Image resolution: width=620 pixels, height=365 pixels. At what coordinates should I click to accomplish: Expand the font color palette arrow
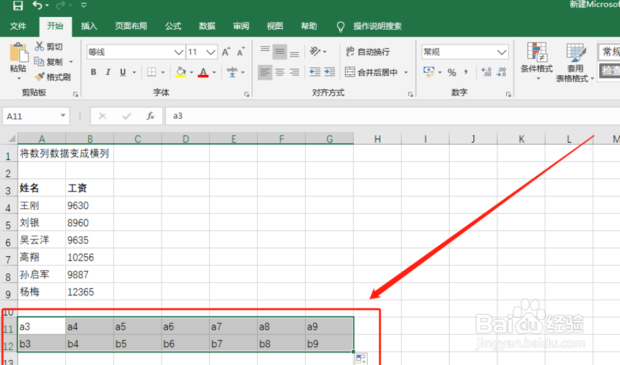(x=214, y=72)
